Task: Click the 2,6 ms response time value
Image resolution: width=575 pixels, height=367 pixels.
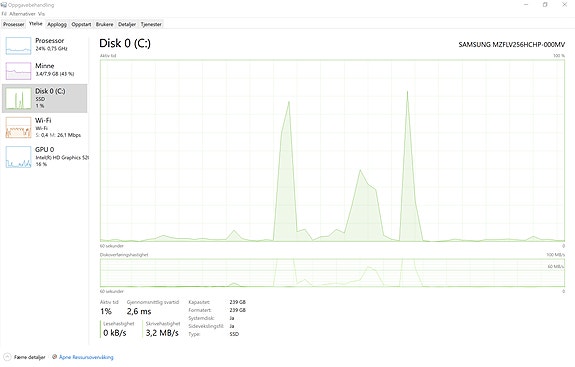Action: pos(139,312)
